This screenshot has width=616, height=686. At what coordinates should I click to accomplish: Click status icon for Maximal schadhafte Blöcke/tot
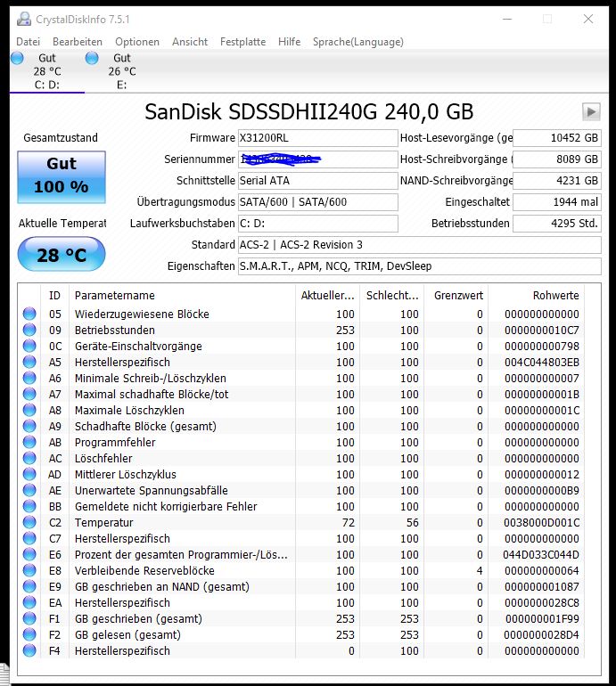tap(29, 394)
